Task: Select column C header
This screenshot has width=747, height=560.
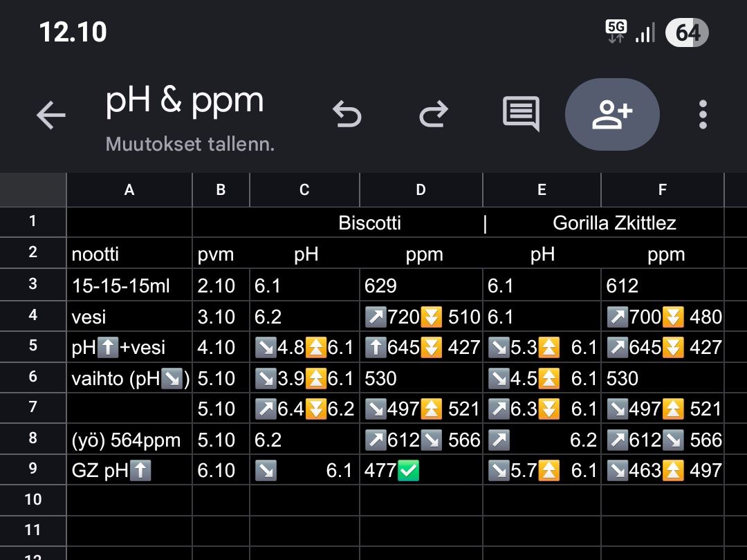Action: coord(304,190)
